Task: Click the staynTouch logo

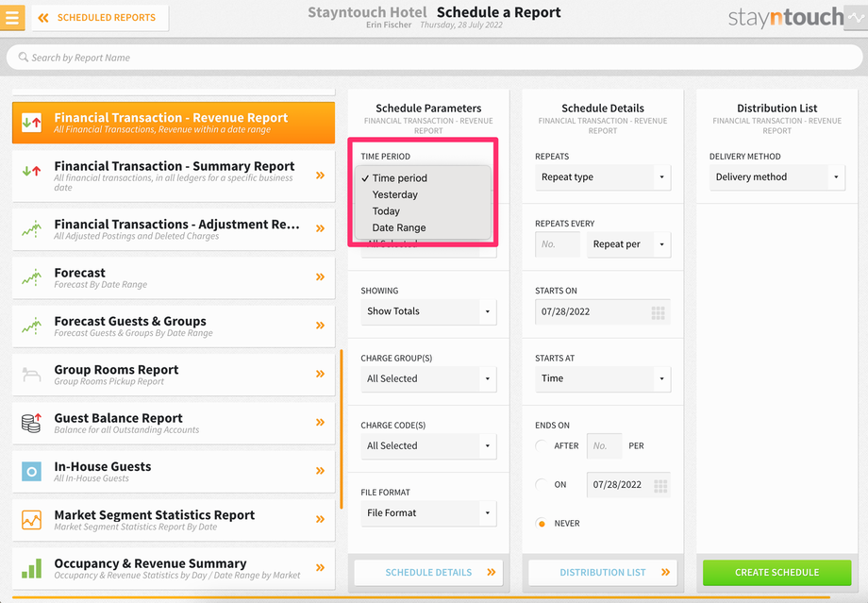Action: tap(786, 18)
